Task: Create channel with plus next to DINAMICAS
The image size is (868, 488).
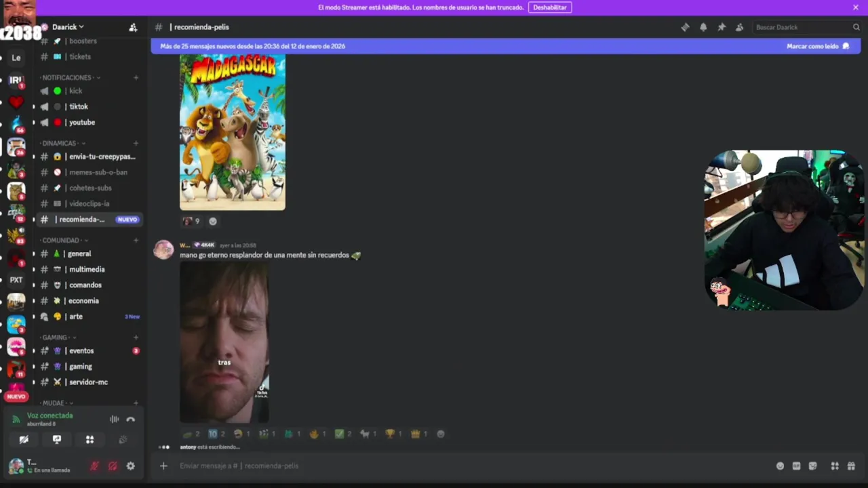Action: pos(136,144)
